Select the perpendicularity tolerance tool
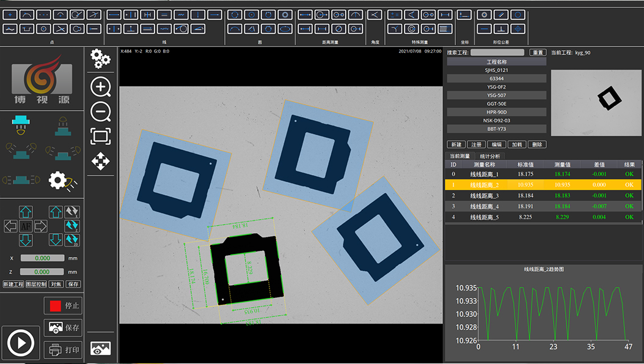Image resolution: width=644 pixels, height=364 pixels. [x=501, y=29]
